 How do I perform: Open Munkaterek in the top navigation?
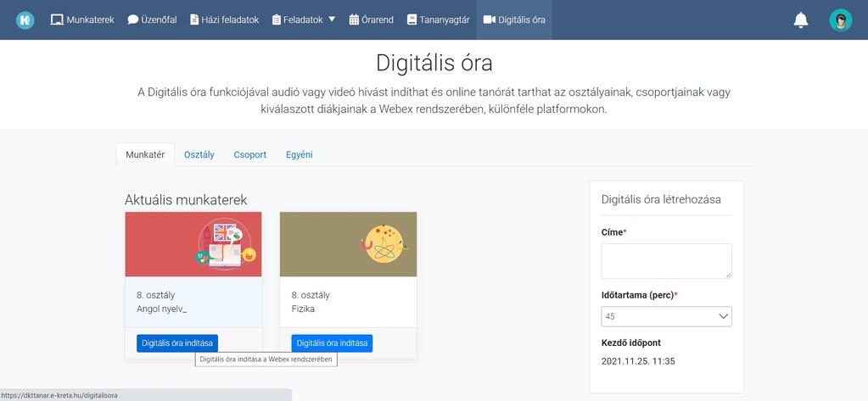coord(82,19)
